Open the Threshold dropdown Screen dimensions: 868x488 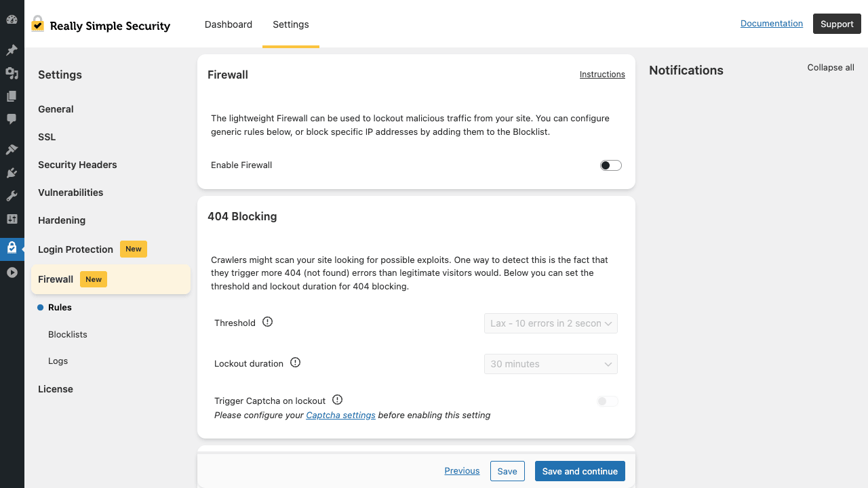551,323
